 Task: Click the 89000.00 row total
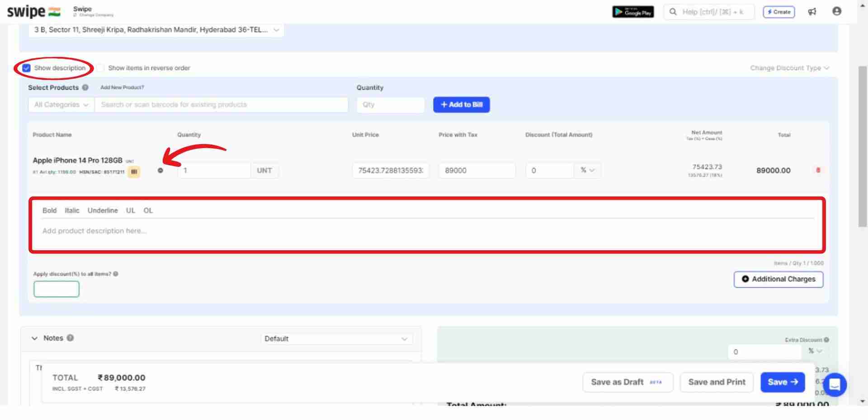774,171
